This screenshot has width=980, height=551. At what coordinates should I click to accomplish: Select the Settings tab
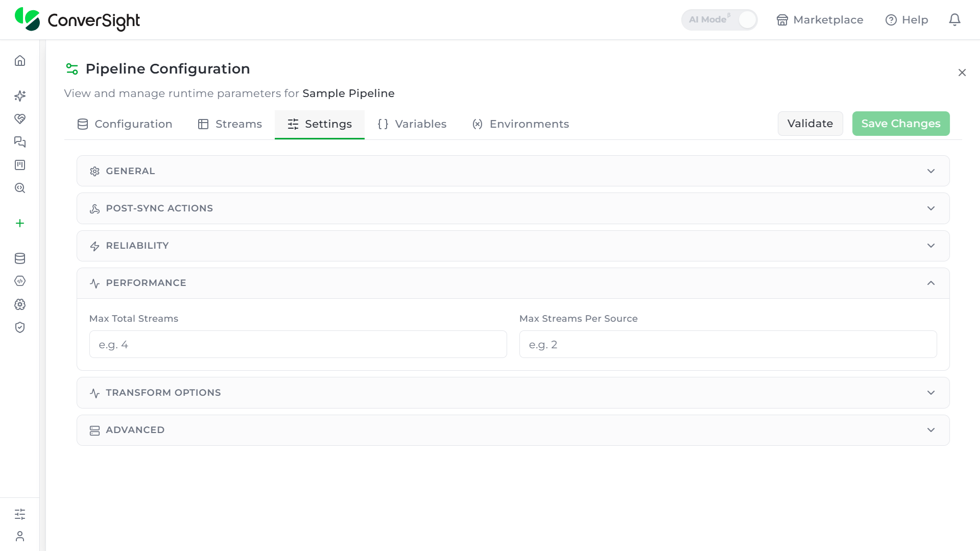click(320, 124)
